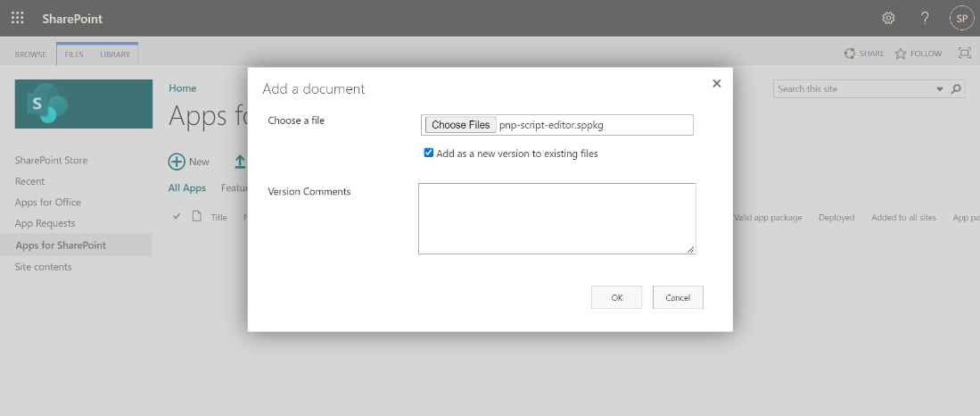
Task: Switch to the LIBRARY ribbon tab
Action: (115, 54)
